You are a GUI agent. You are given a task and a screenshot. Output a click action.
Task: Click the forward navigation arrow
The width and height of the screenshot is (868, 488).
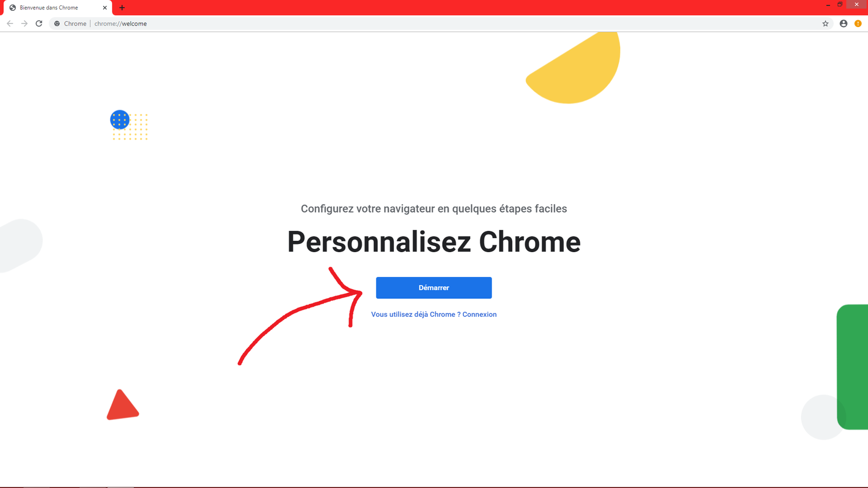pyautogui.click(x=24, y=23)
